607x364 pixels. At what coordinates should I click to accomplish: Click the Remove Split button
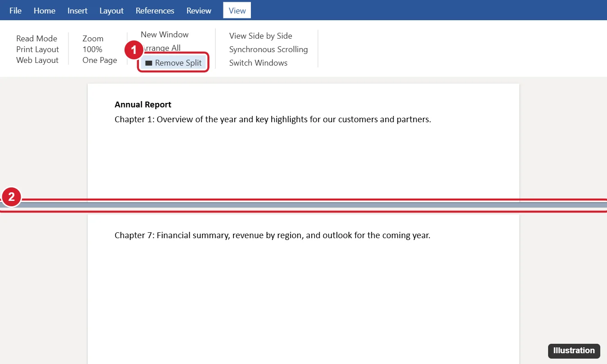174,63
